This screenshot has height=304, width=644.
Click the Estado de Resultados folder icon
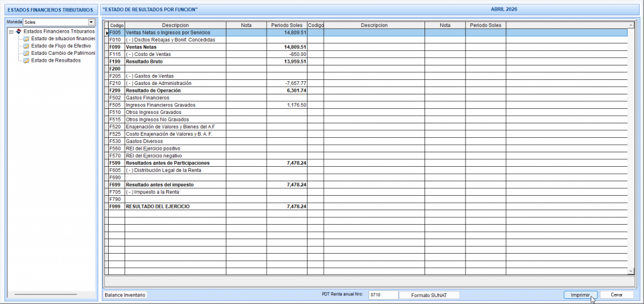[26, 61]
